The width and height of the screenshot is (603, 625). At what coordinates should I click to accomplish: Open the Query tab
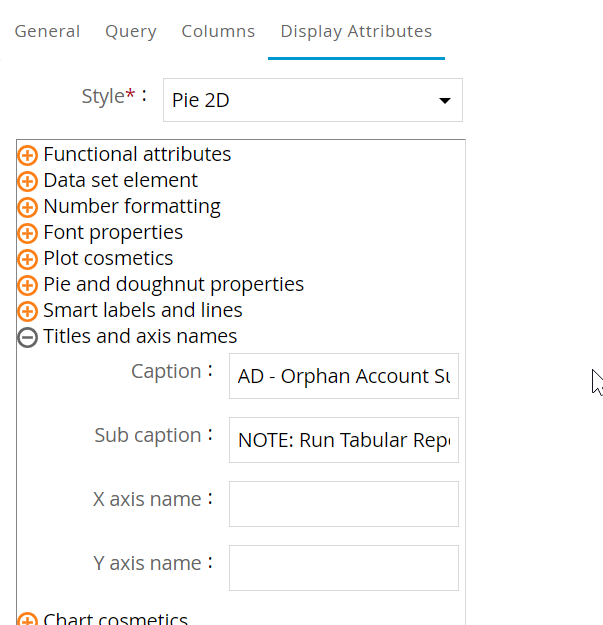point(131,31)
